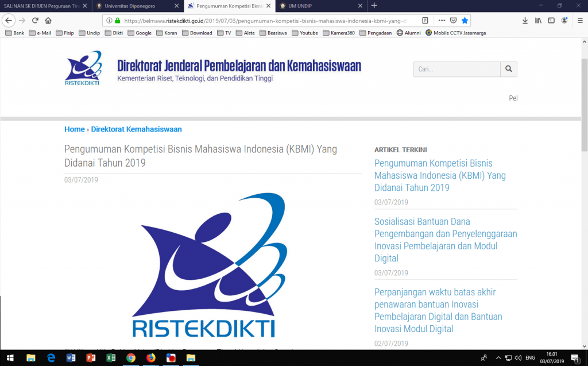The height and width of the screenshot is (366, 588).
Task: Expand the Beasiswa bookmarks folder
Action: click(x=273, y=33)
